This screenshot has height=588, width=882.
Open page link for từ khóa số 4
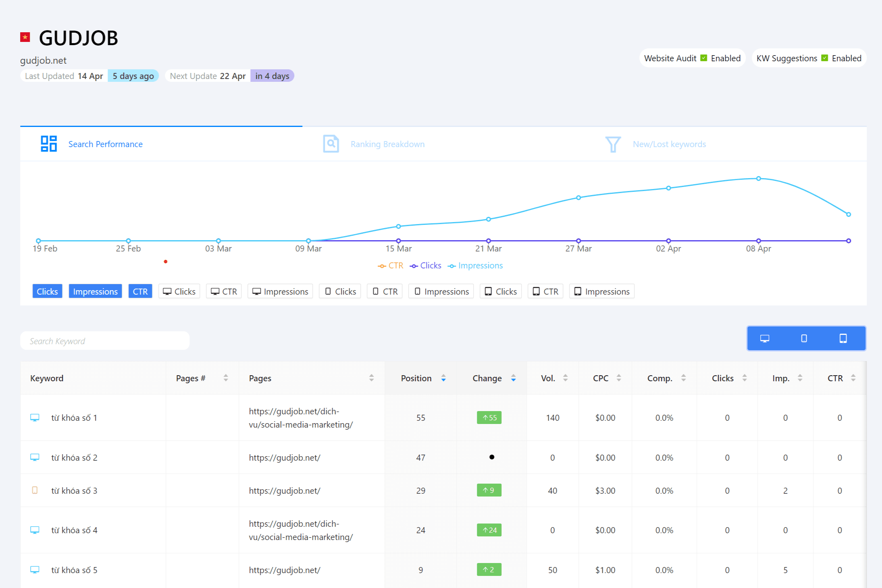click(x=301, y=530)
